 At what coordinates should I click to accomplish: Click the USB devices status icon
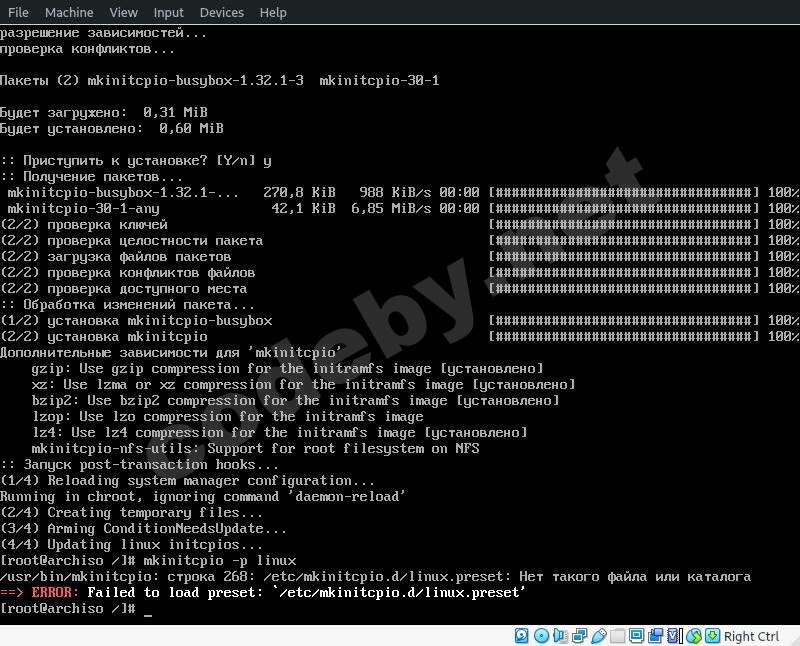[x=599, y=635]
